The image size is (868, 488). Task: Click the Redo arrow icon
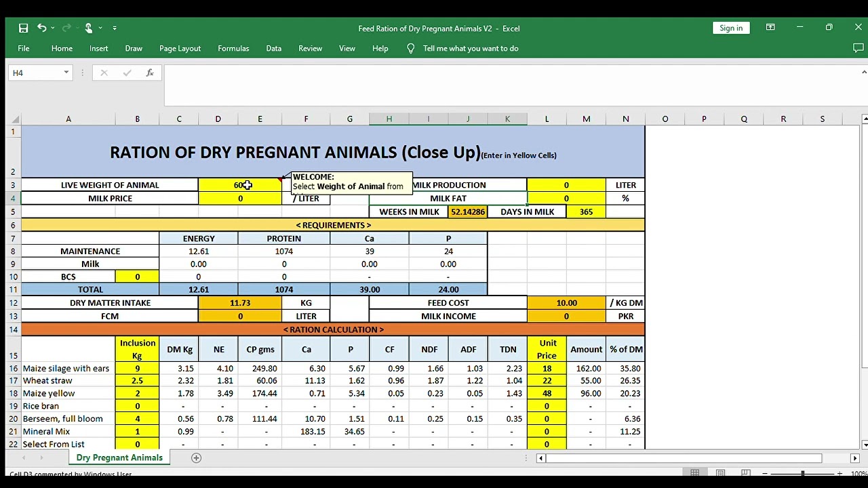point(66,28)
